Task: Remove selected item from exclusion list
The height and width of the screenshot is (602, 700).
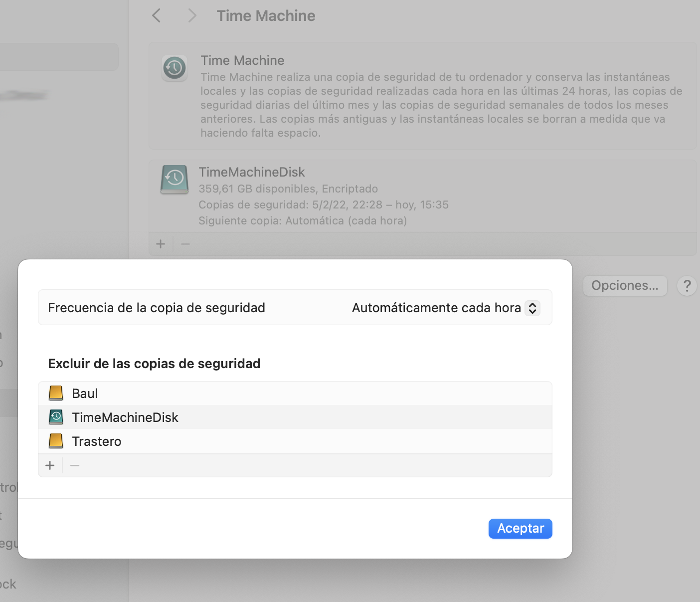Action: tap(75, 465)
